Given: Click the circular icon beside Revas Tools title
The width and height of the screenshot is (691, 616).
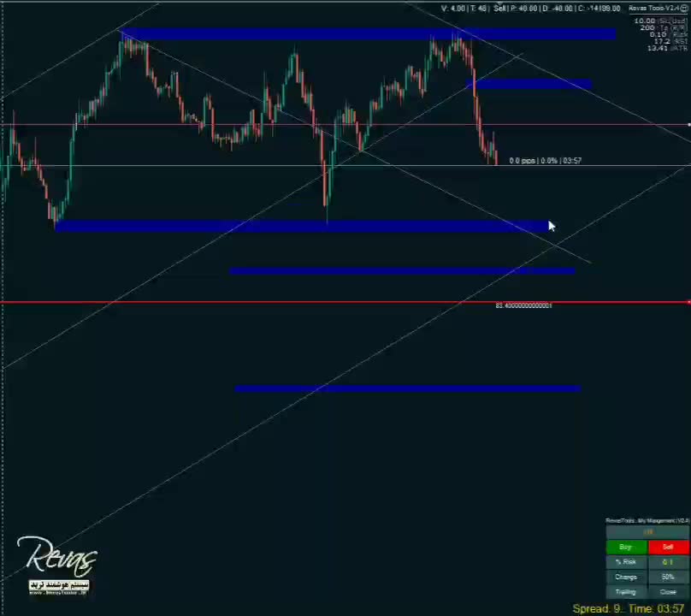Looking at the screenshot, I should 684,9.
